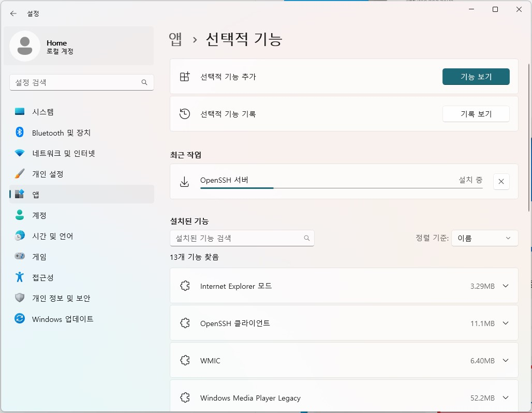
Task: Click the gamepad icon for 게임
Action: click(20, 256)
